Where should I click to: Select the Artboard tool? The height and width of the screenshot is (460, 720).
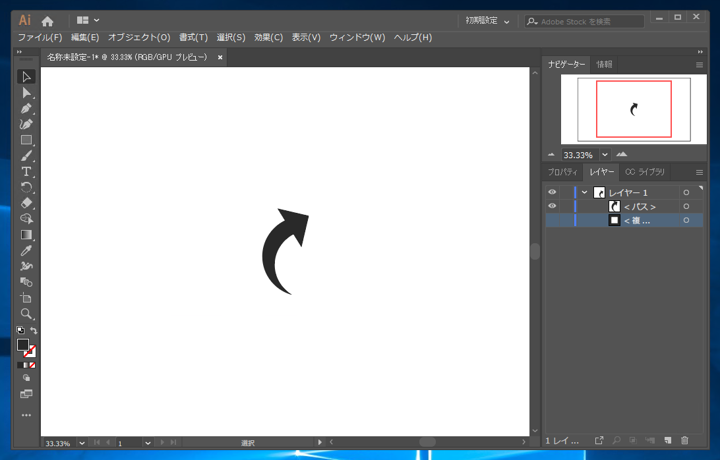pos(26,298)
